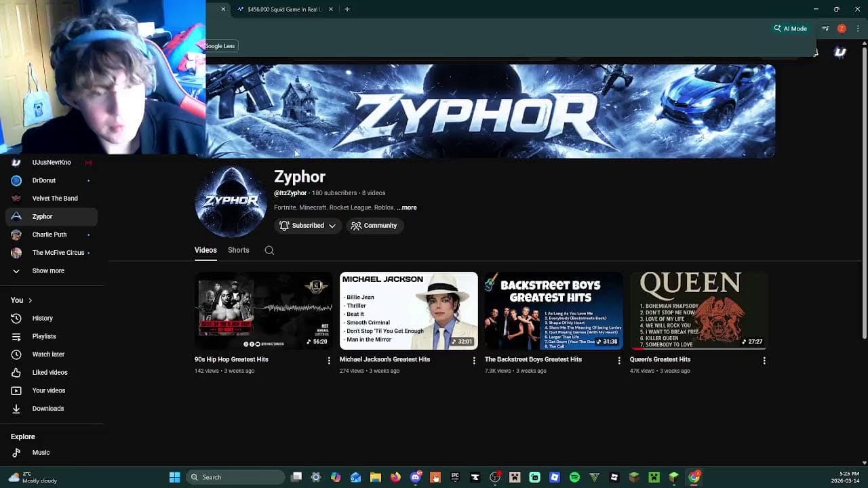This screenshot has height=488, width=868.
Task: Close the Squid Game tab
Action: point(331,9)
